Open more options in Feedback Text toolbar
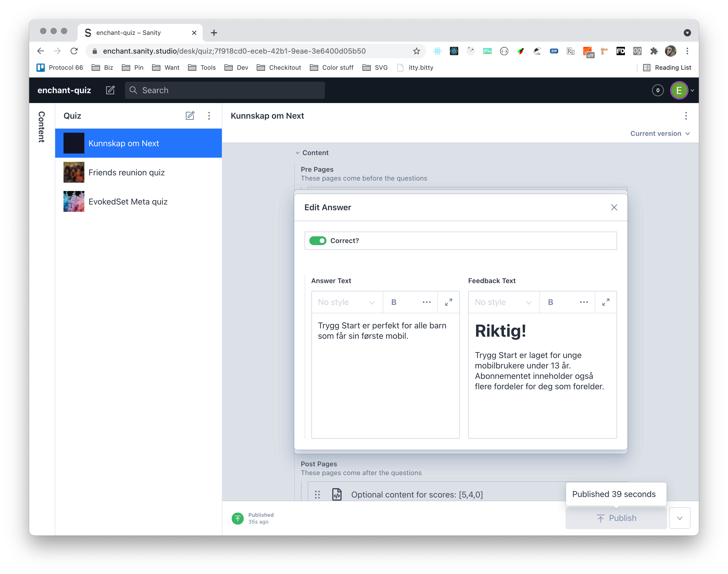This screenshot has width=728, height=574. point(584,302)
